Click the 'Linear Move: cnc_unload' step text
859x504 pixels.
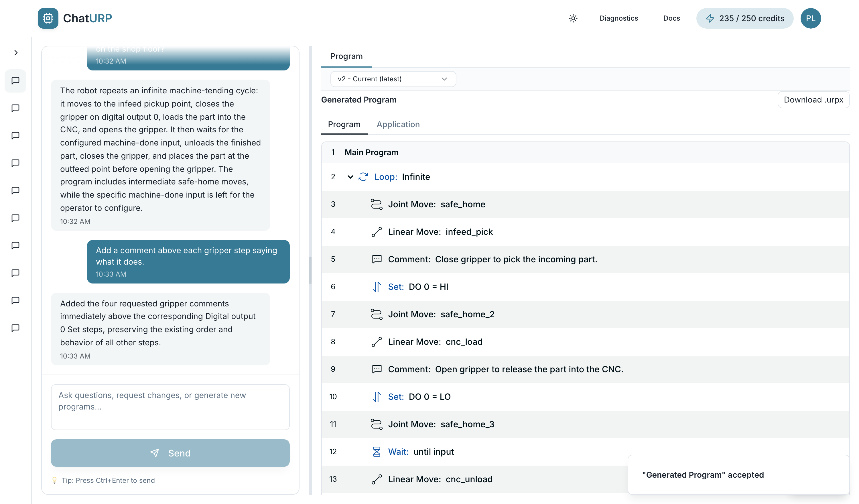click(x=440, y=479)
